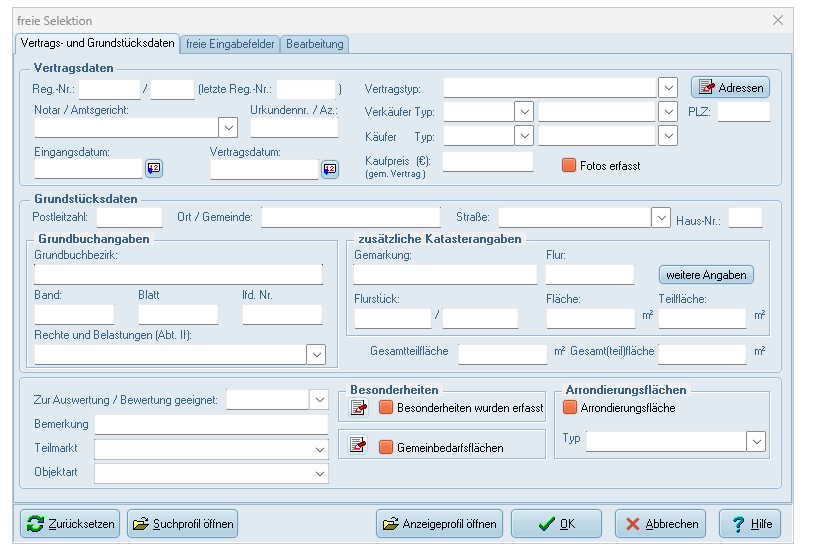Click the weitere Angaben button
Viewport: 816px width, 557px height.
point(706,274)
